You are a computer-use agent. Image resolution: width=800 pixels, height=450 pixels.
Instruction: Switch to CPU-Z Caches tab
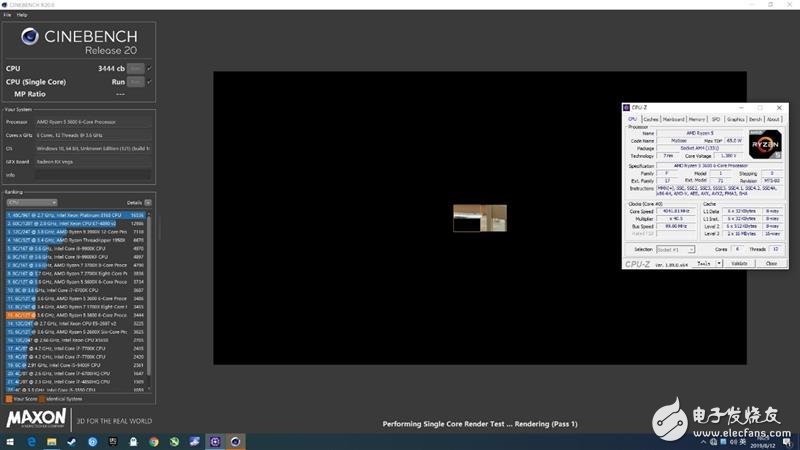click(651, 119)
